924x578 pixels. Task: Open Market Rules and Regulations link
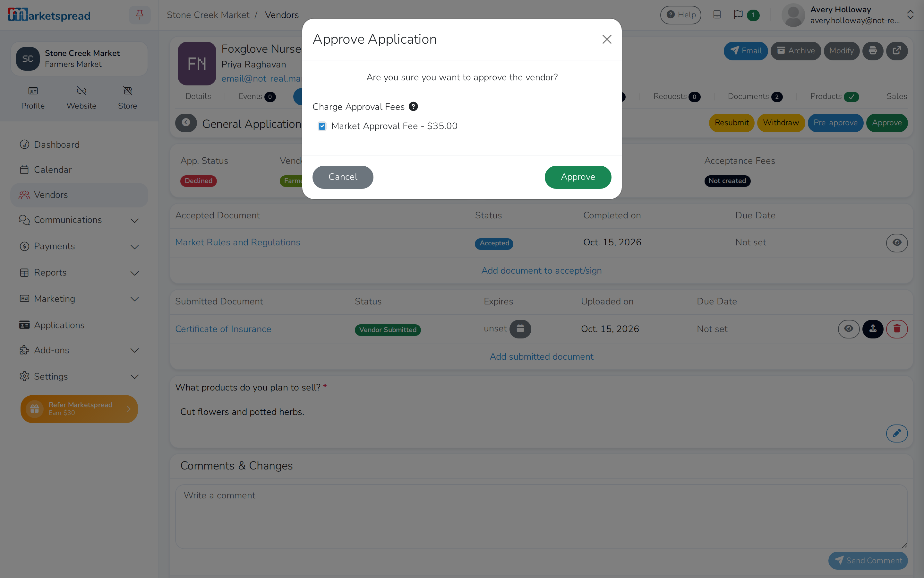point(237,242)
